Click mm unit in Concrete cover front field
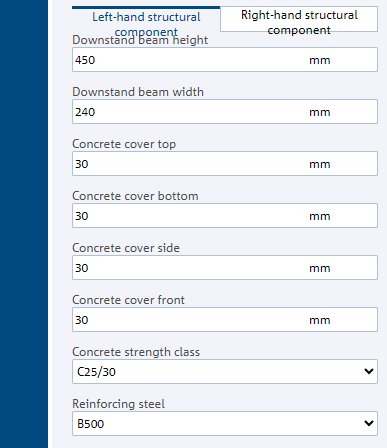The image size is (387, 448). (x=320, y=320)
